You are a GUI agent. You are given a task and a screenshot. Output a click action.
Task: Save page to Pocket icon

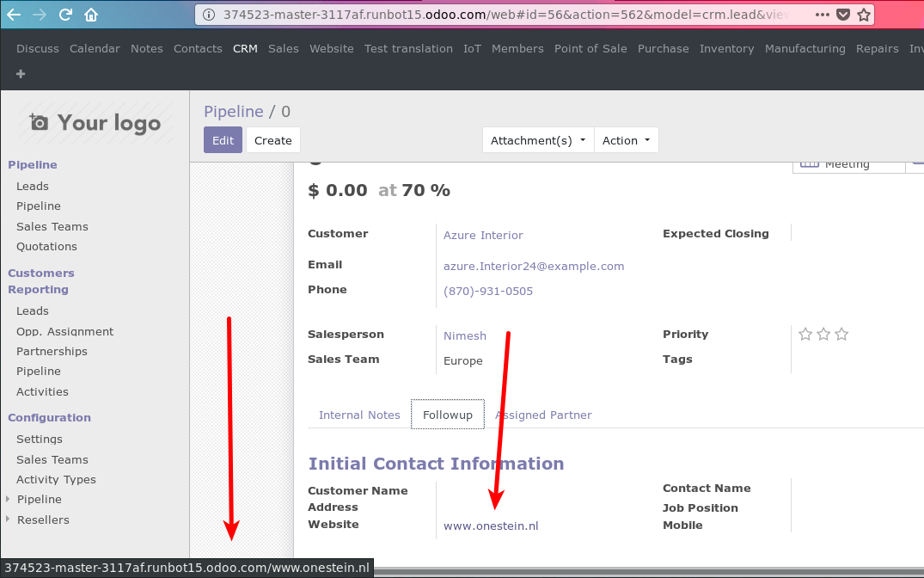843,15
